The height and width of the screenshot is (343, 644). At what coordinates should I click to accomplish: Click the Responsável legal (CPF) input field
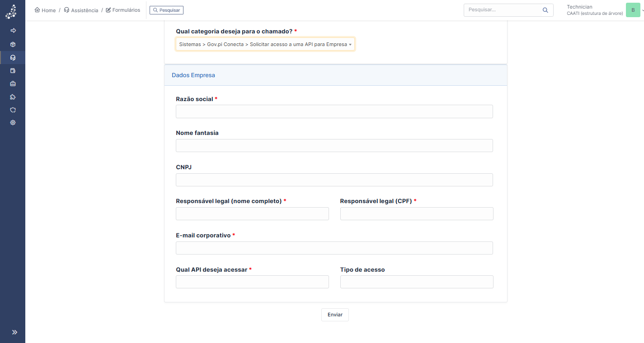tap(416, 214)
